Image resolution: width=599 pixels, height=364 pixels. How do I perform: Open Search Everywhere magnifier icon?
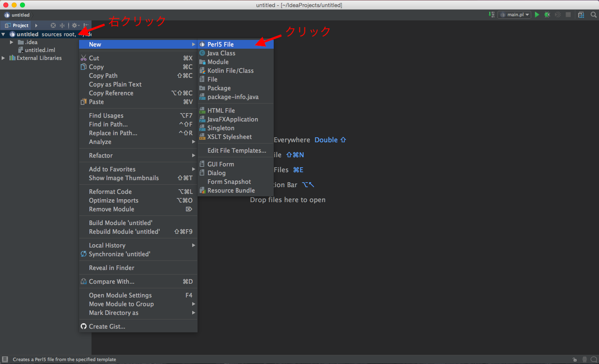(594, 15)
